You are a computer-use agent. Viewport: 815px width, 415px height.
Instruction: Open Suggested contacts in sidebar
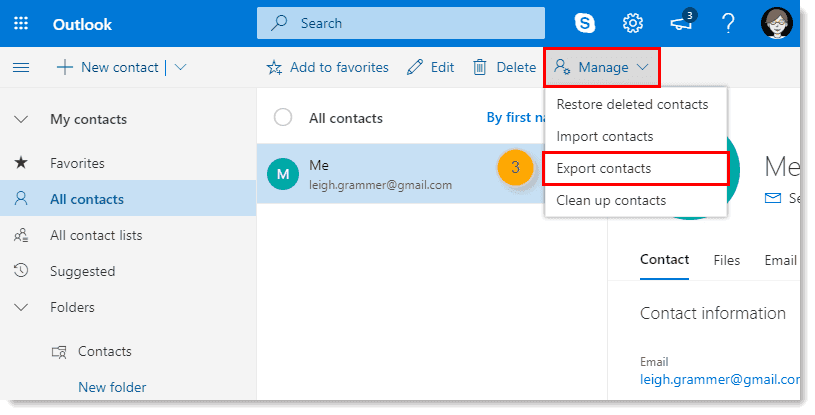click(x=82, y=271)
